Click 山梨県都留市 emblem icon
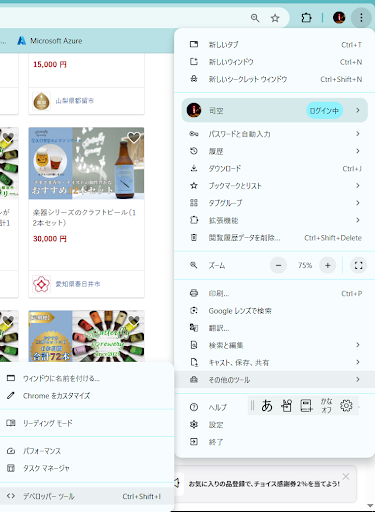This screenshot has width=375, height=512. point(41,101)
